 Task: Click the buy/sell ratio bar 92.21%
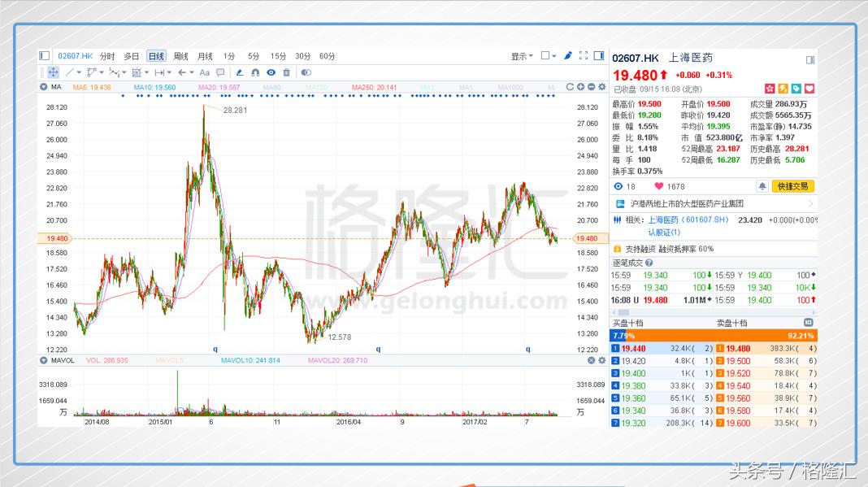click(714, 335)
